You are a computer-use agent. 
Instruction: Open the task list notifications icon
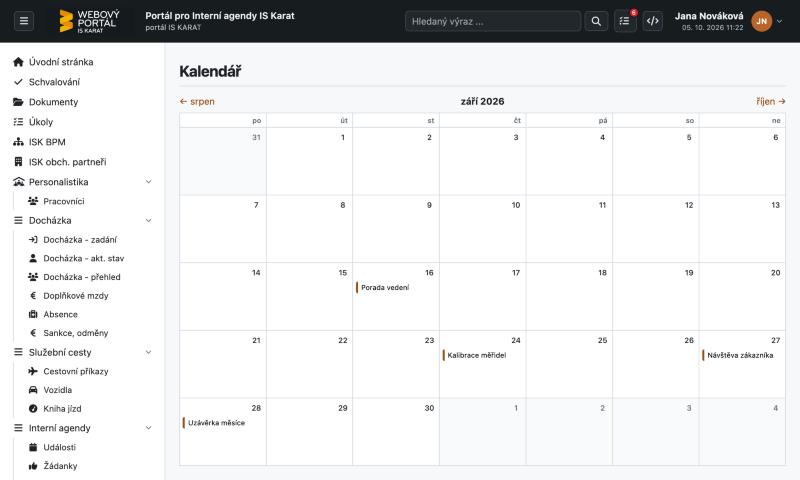click(x=624, y=21)
